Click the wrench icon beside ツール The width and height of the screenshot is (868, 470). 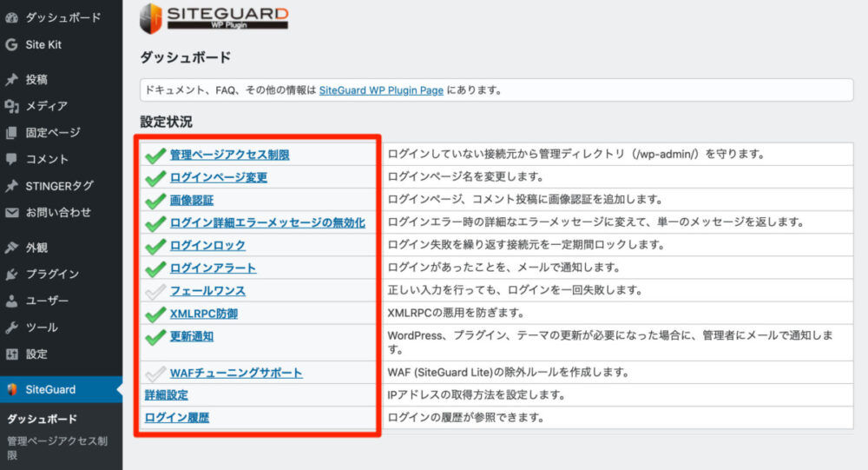[11, 328]
